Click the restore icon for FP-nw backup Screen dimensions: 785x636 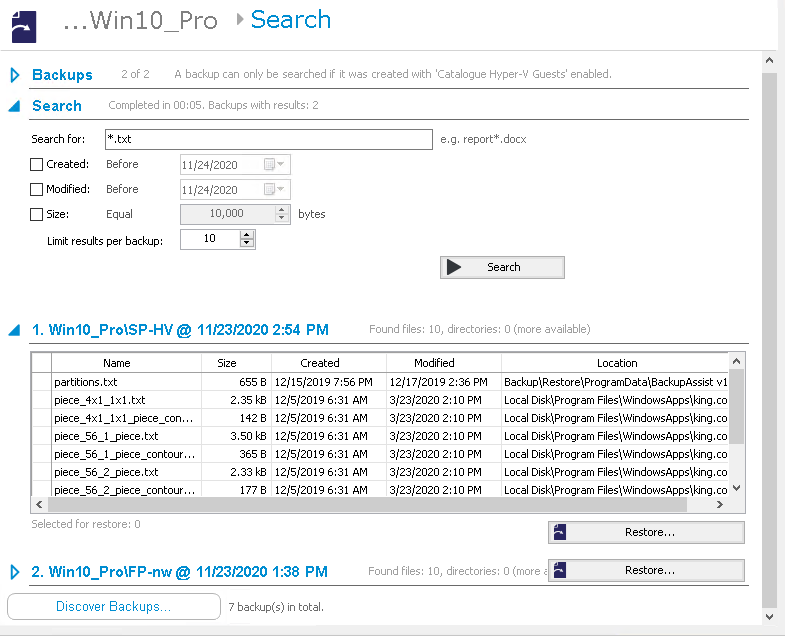click(x=560, y=570)
